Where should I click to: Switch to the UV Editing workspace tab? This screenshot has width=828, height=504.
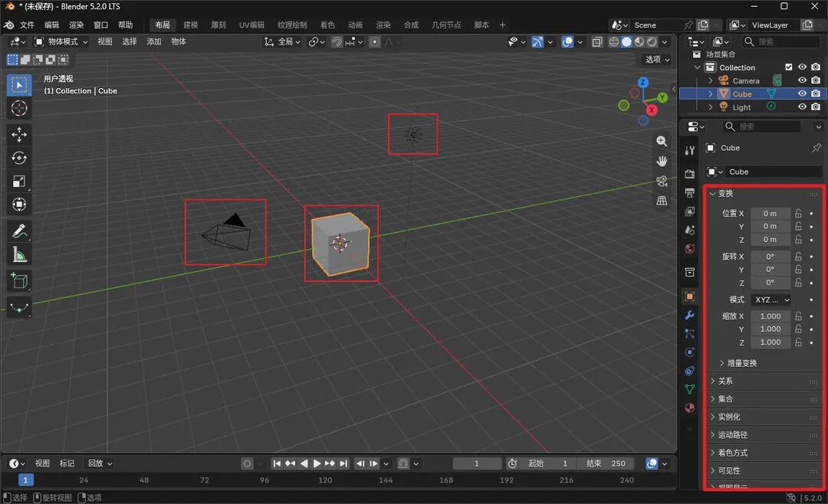(x=251, y=25)
